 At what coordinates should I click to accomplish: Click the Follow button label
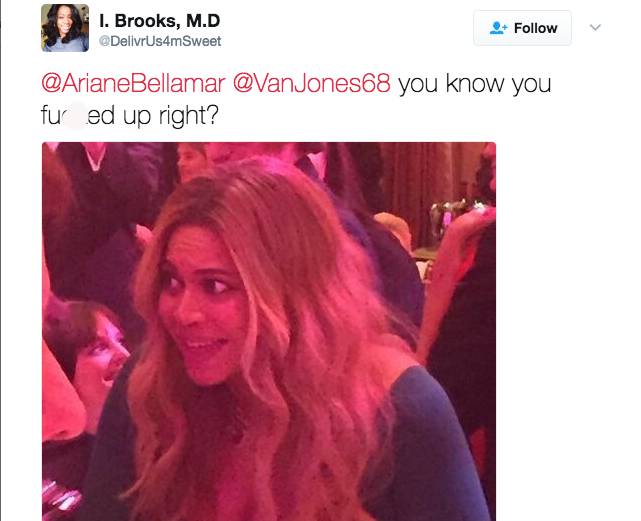coord(536,28)
